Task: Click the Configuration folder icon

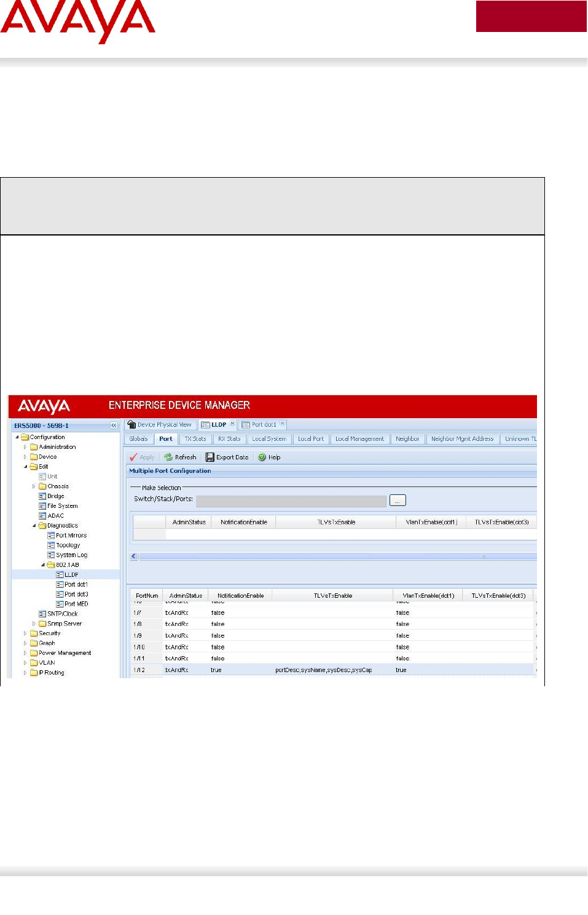Action: (x=25, y=437)
